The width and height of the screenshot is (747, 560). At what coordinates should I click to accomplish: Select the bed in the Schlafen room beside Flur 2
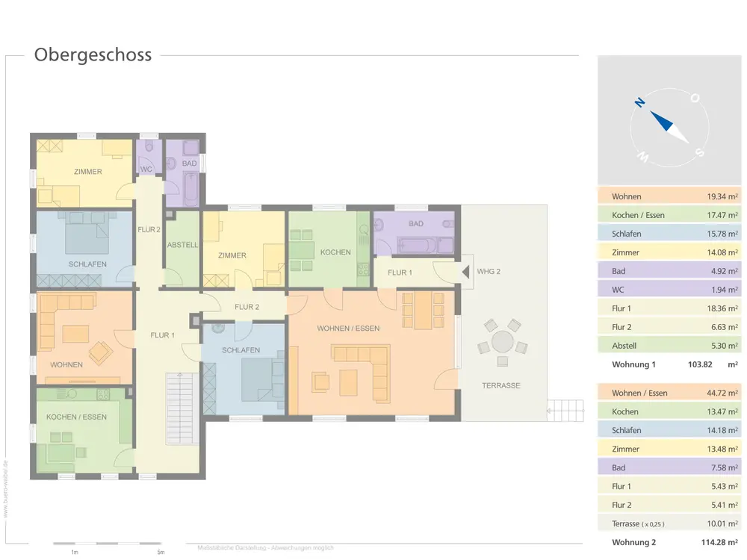pyautogui.click(x=263, y=376)
